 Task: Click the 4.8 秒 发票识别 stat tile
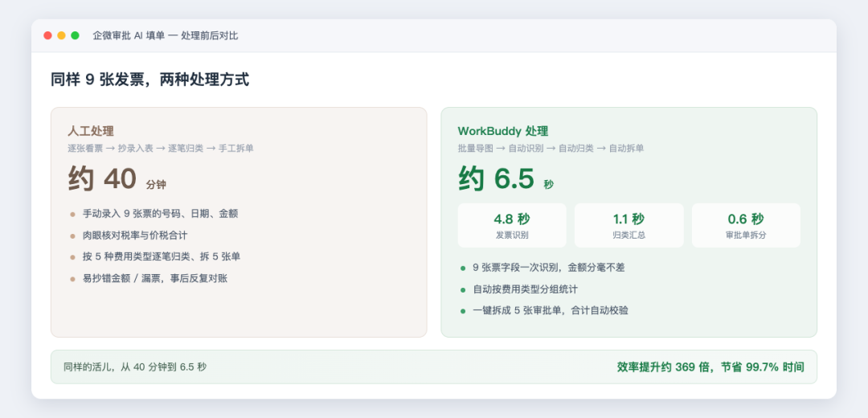[x=512, y=225]
